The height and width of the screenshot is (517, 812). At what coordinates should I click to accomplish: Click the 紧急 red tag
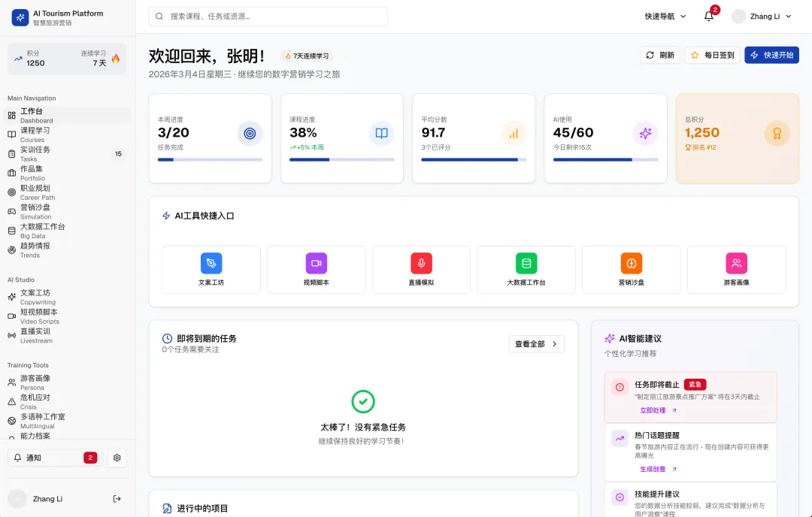pos(695,385)
